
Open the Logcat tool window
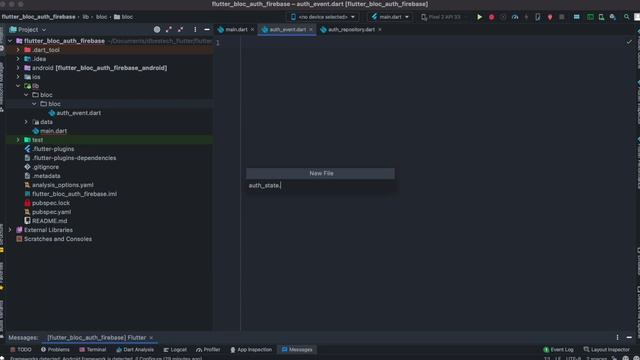175,349
